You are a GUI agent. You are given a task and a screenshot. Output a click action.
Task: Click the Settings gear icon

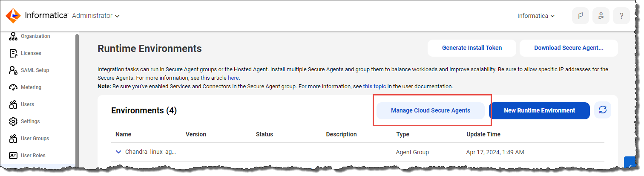(13, 121)
